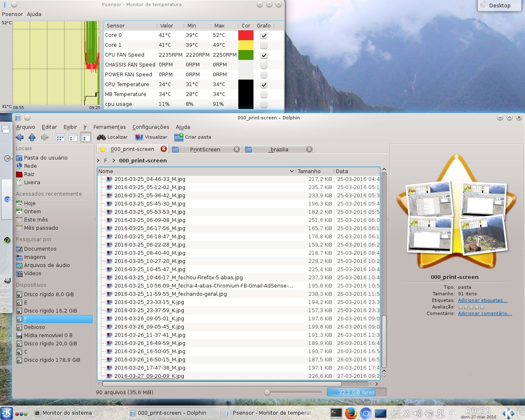The image size is (525, 420).
Task: Enable graph for Core 1 sensor
Action: point(264,46)
